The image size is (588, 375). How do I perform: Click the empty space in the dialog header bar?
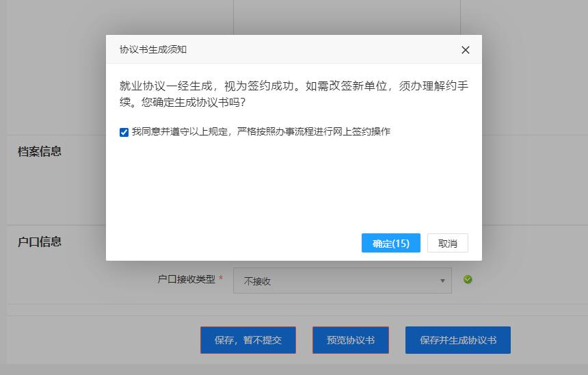(x=321, y=50)
